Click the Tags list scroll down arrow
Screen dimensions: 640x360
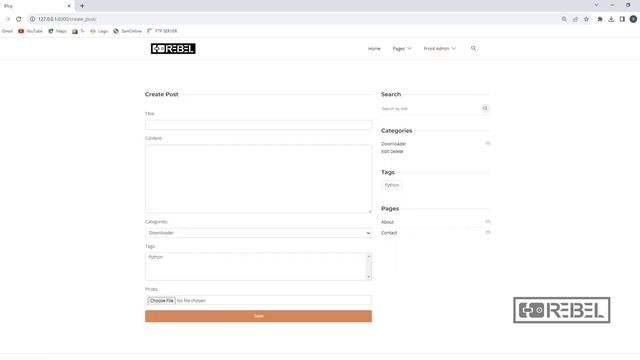[x=369, y=277]
